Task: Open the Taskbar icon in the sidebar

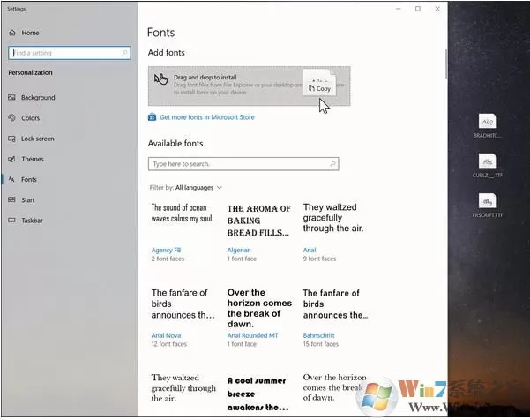Action: (11, 221)
